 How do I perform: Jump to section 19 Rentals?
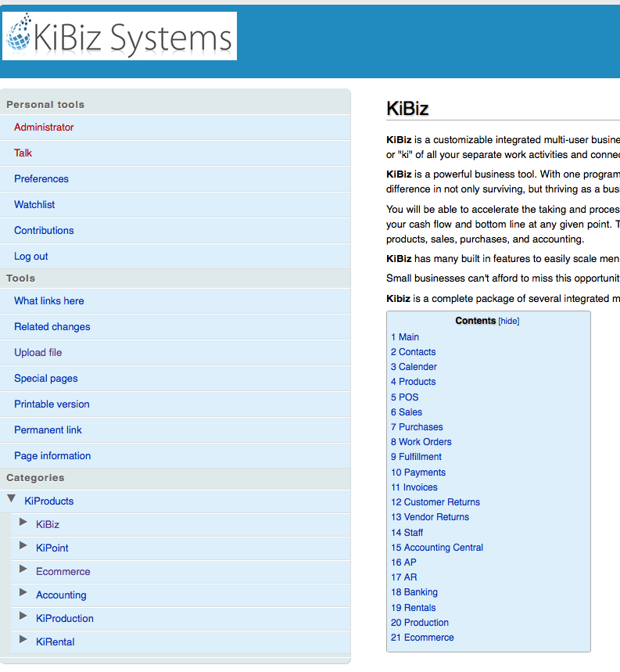point(413,608)
